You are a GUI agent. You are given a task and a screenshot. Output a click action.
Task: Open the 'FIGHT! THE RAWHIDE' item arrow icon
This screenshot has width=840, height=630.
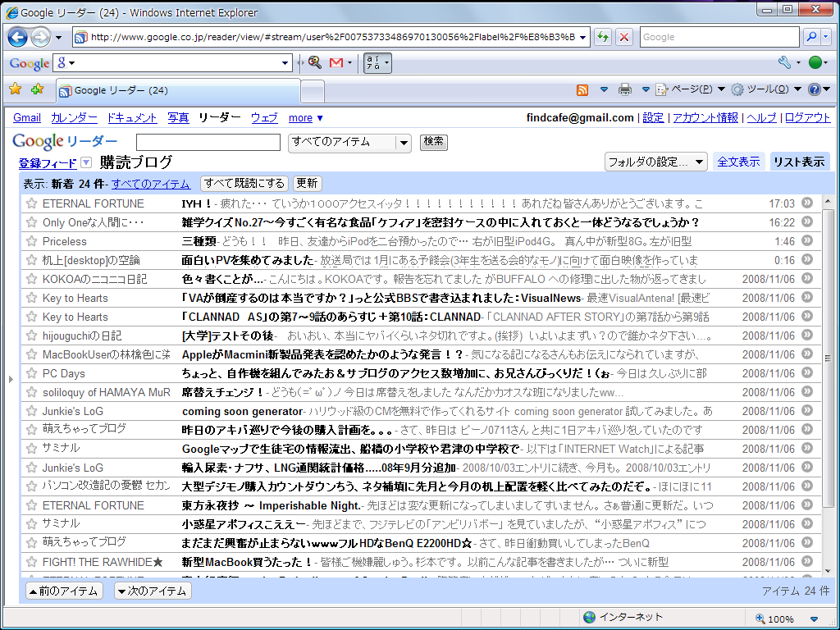coord(807,561)
